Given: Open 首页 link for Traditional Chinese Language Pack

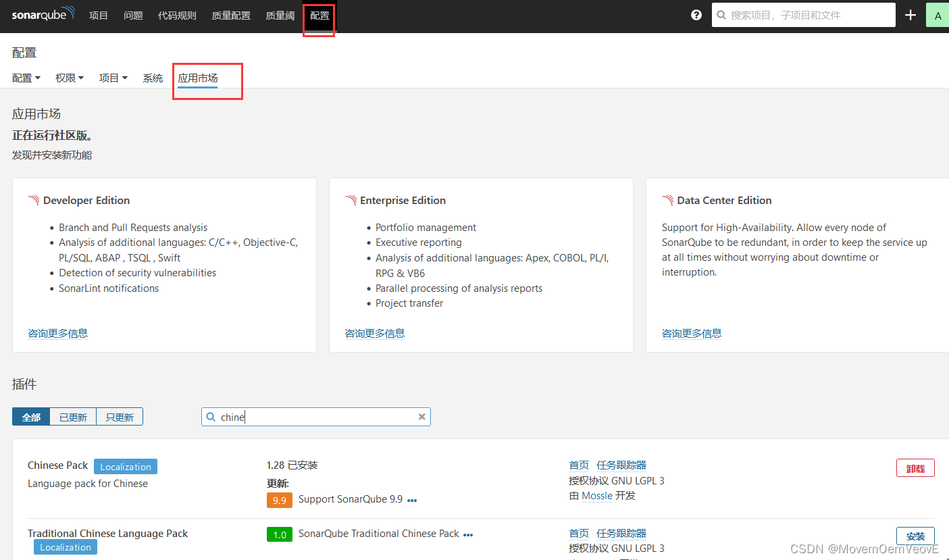Looking at the screenshot, I should click(579, 533).
